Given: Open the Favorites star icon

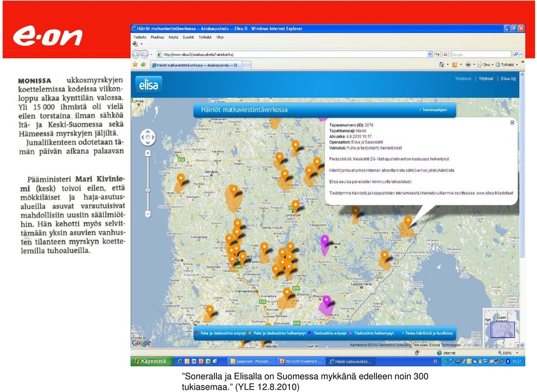Looking at the screenshot, I should (x=135, y=64).
